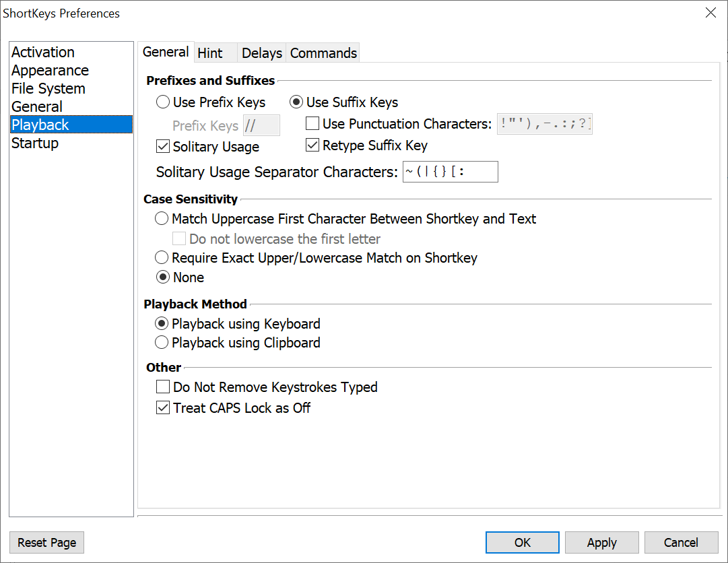Go to the Startup preferences category

point(35,143)
